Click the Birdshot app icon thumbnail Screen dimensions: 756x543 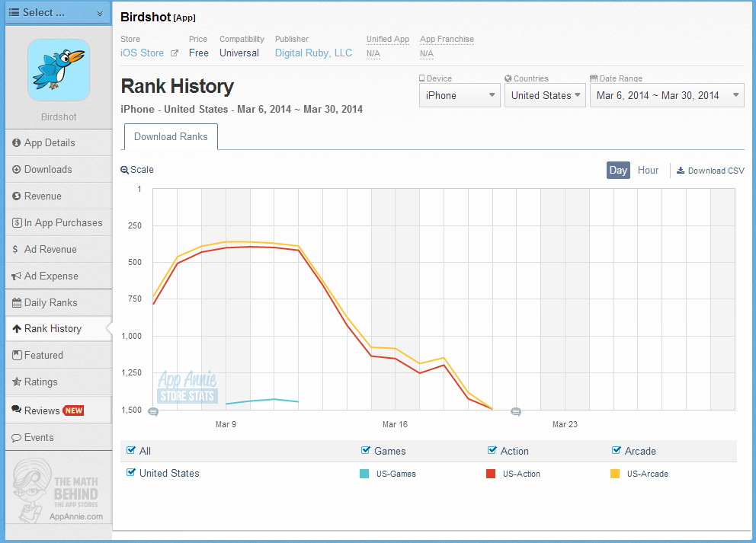tap(59, 70)
